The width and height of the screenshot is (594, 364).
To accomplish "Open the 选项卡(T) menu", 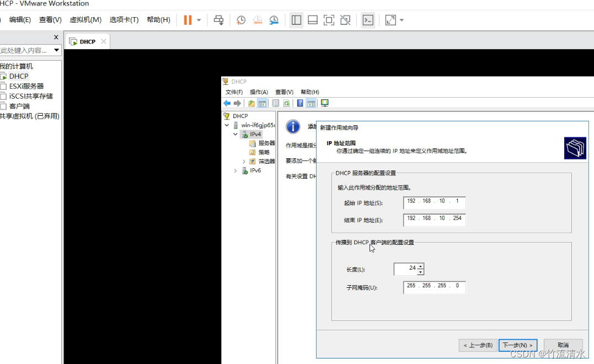I will coord(124,20).
